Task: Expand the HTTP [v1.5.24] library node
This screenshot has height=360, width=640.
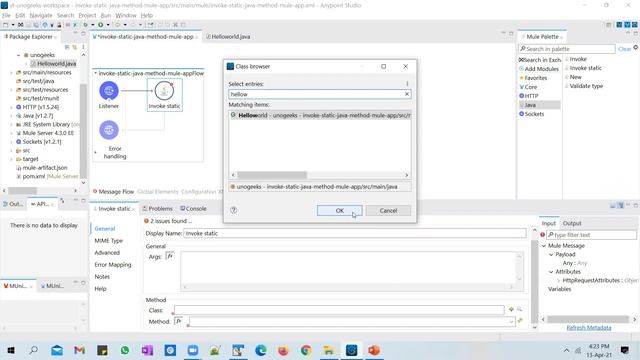Action: 11,107
